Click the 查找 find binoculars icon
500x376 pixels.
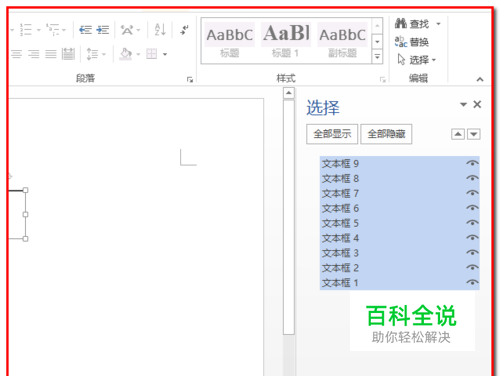(401, 23)
